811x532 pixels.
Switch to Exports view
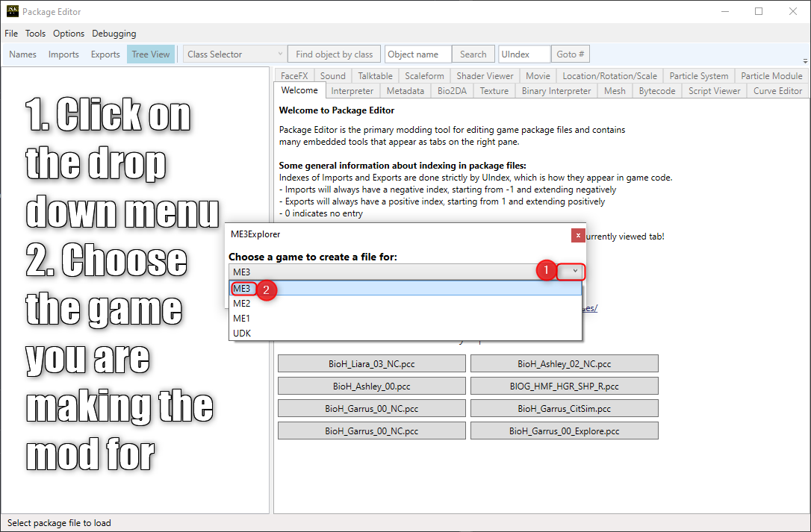click(105, 54)
